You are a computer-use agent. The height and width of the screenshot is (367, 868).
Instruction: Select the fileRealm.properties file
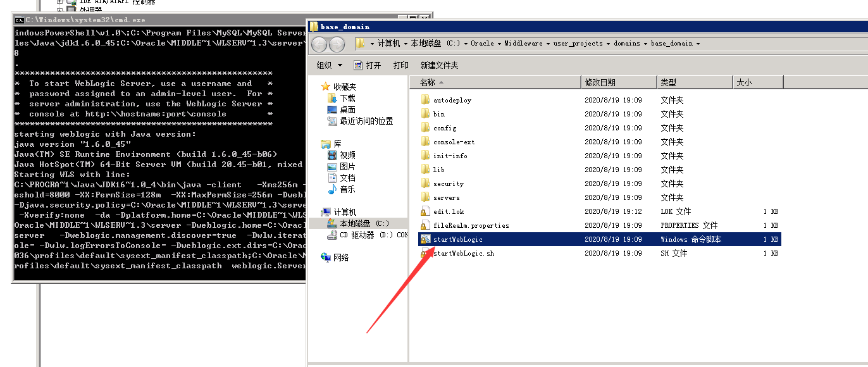click(471, 225)
